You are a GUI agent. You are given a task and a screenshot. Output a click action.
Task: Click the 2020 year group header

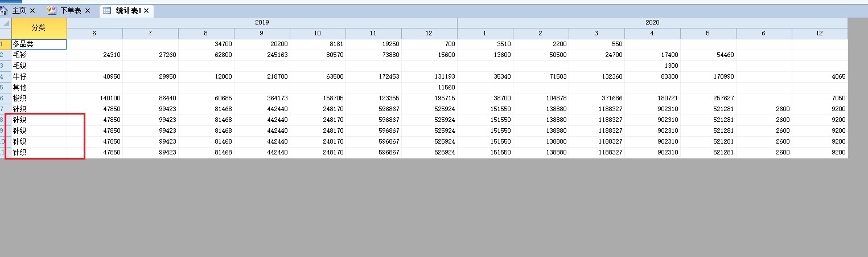(652, 23)
